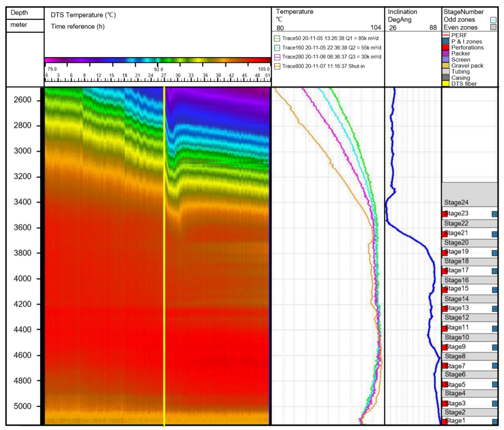Click the Even zones gray swatch
Image resolution: width=504 pixels, height=430 pixels.
493,27
